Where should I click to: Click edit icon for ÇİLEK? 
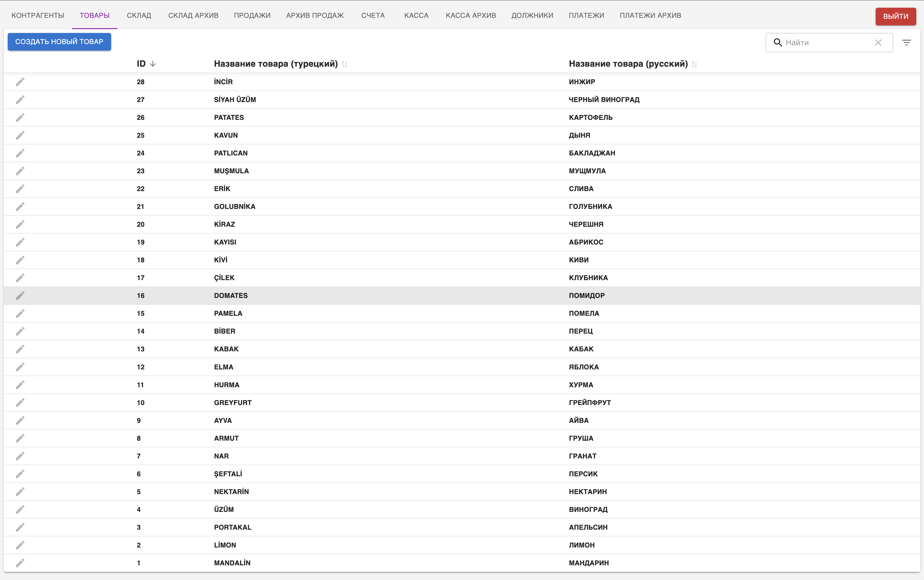pos(20,278)
